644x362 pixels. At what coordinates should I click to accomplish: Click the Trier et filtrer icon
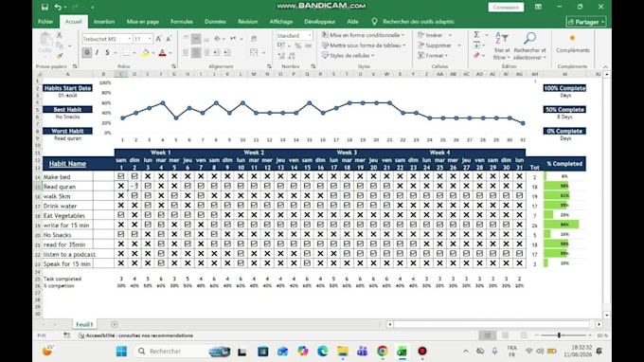click(x=502, y=39)
